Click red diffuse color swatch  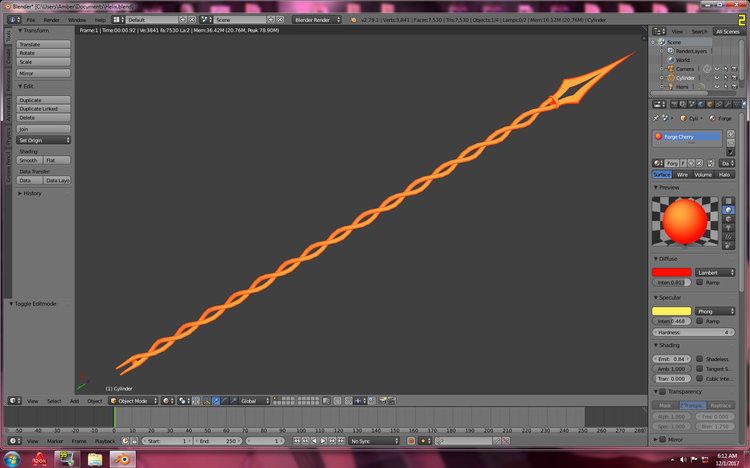coord(672,272)
